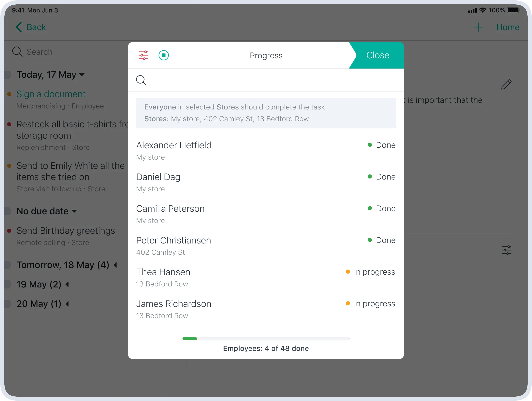The image size is (532, 401).
Task: Select Thea Hansen row
Action: tap(266, 277)
